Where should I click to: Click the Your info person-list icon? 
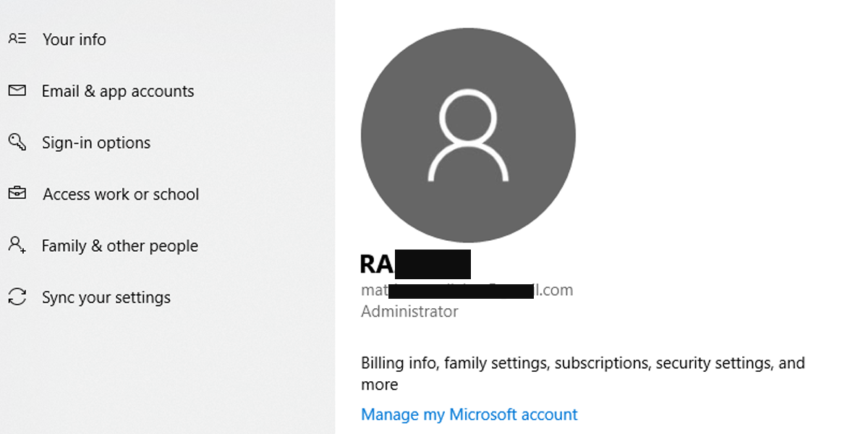[x=17, y=39]
